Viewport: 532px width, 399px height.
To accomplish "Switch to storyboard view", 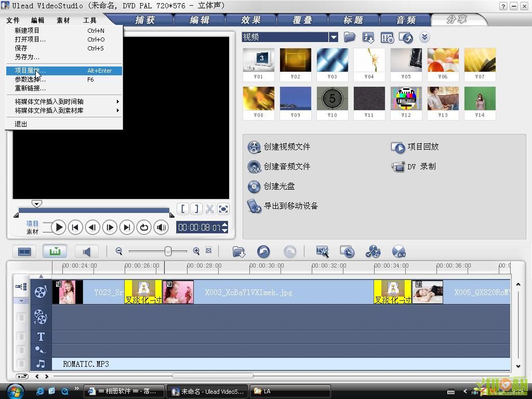I will click(x=24, y=251).
